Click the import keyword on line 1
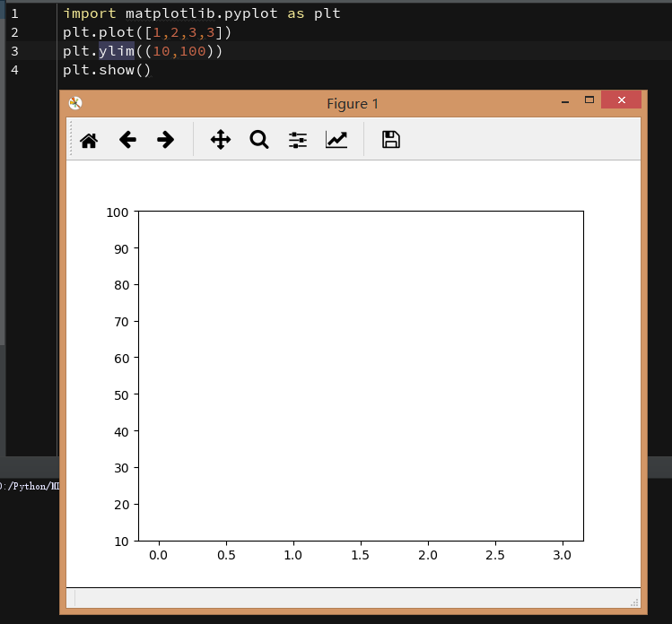Viewport: 672px width, 624px height. 90,13
